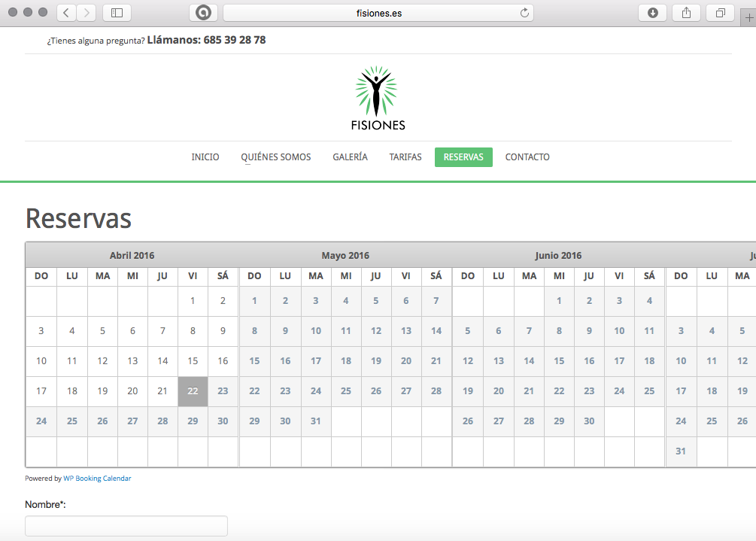Select June 1 in the calendar

(559, 301)
